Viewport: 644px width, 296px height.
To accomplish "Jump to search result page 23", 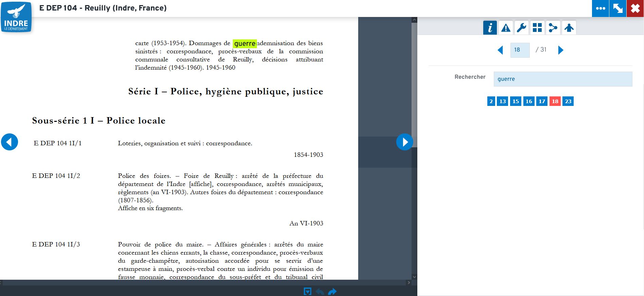I will 568,101.
